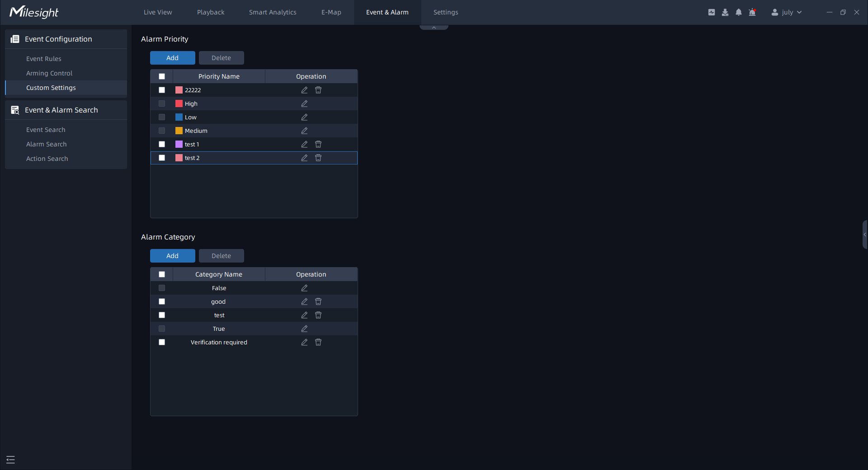Open the alarm siren icon
This screenshot has height=470, width=868.
[x=752, y=12]
